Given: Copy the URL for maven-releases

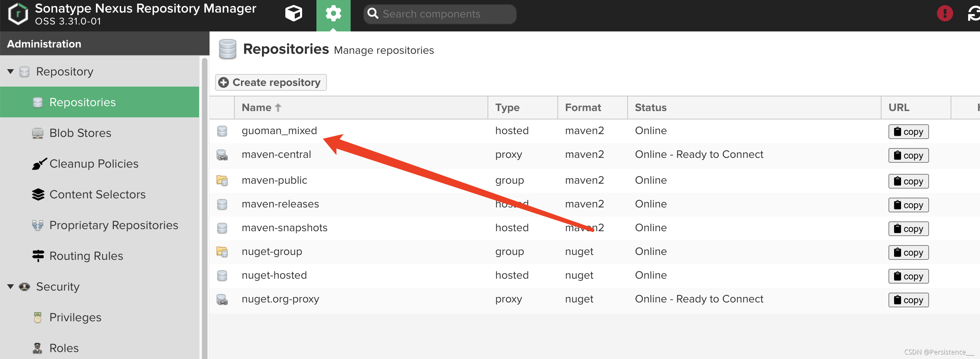Looking at the screenshot, I should pyautogui.click(x=908, y=205).
